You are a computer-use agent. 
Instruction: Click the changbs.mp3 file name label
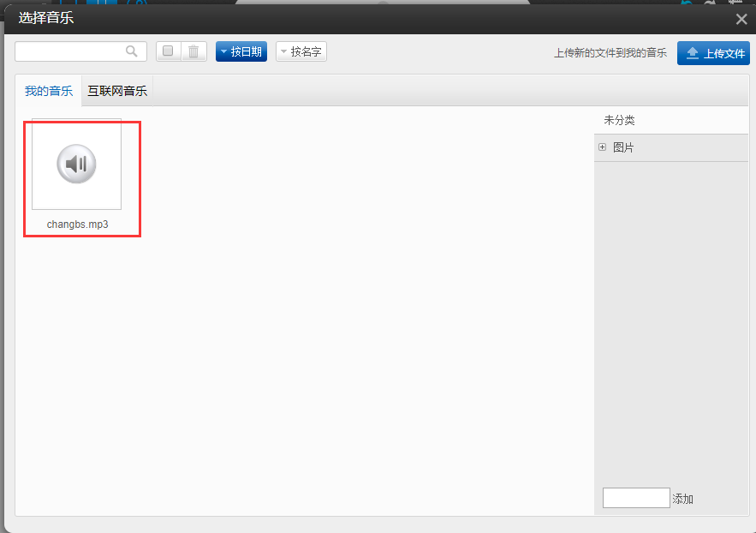coord(78,225)
